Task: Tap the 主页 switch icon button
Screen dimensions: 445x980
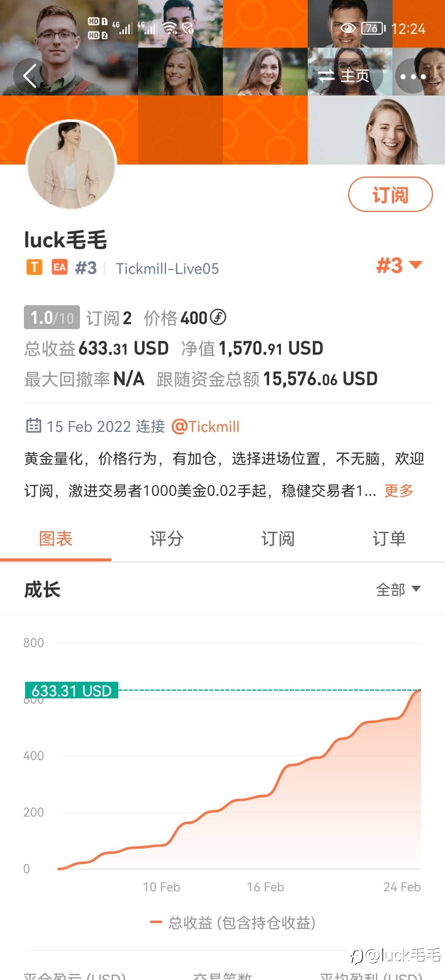Action: (344, 76)
